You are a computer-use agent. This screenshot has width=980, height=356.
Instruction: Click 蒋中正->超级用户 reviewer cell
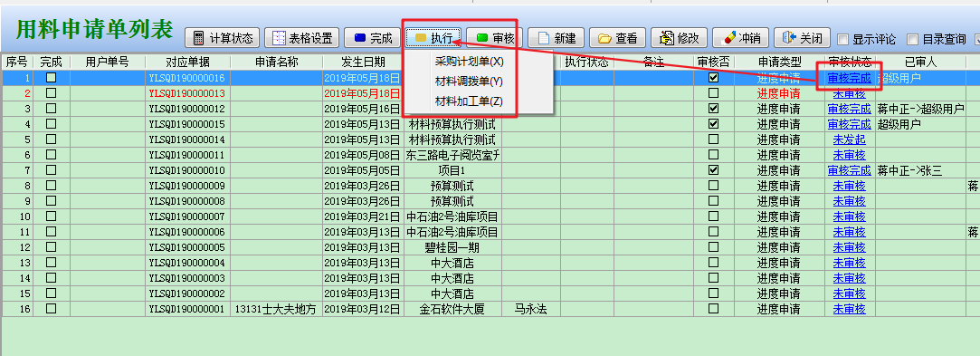tap(920, 109)
